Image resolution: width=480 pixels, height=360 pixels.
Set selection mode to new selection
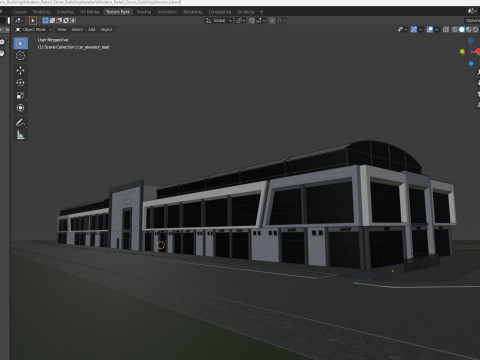(x=46, y=21)
